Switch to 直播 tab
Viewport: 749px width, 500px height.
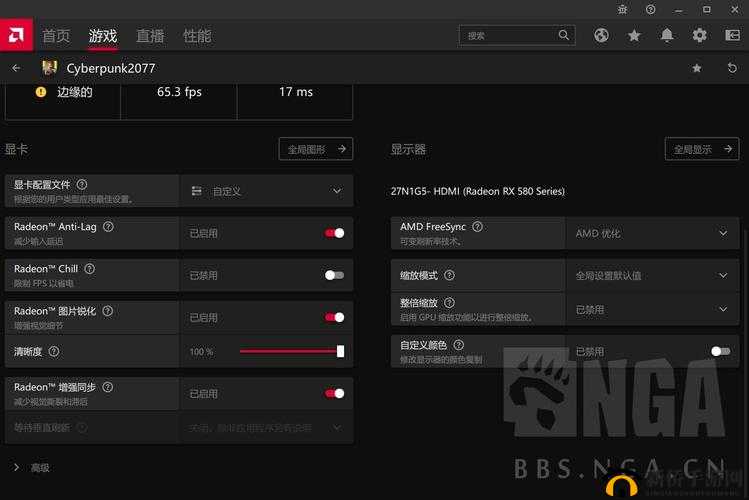click(150, 36)
